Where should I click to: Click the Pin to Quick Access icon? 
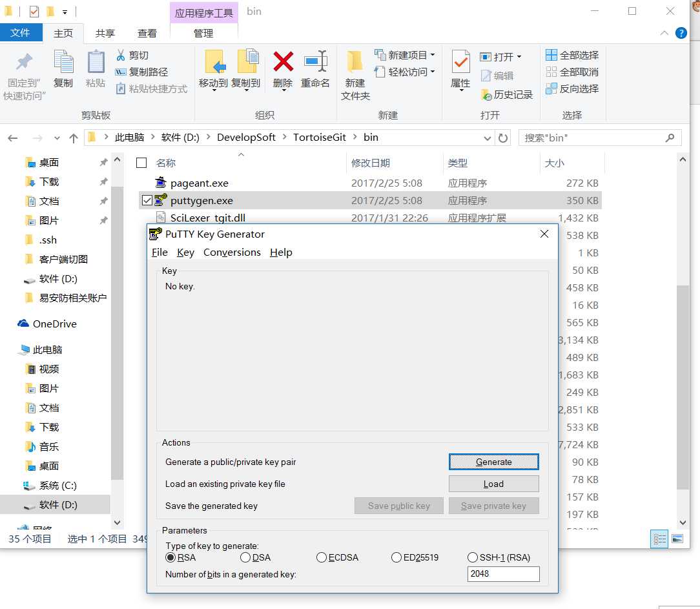point(24,61)
